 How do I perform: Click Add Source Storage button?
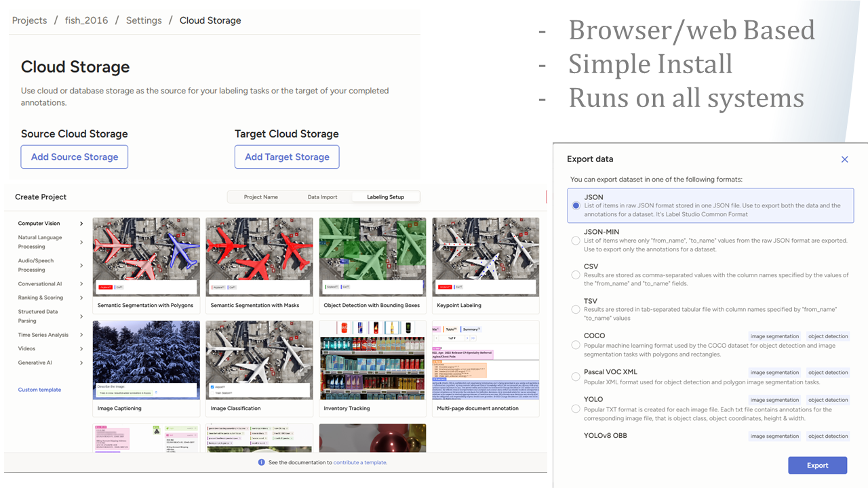75,157
